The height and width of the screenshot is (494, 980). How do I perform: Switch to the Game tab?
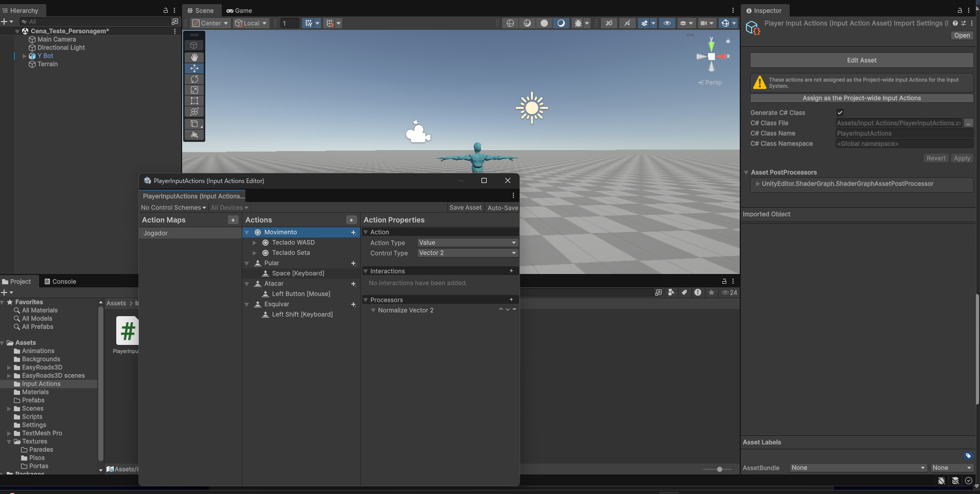[x=239, y=10]
